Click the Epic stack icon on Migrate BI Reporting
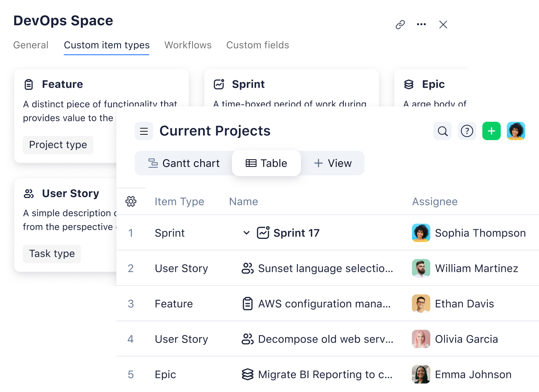The image size is (539, 392). click(248, 374)
